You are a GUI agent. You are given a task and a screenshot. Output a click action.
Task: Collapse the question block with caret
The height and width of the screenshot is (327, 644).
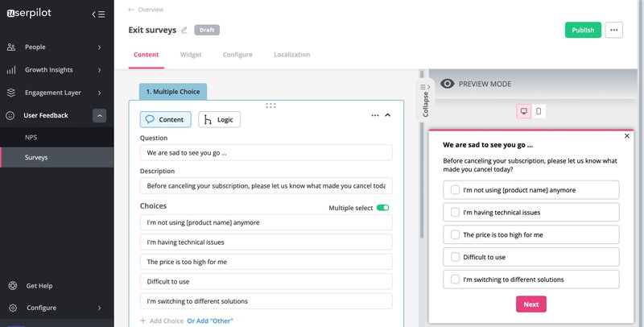pos(388,115)
